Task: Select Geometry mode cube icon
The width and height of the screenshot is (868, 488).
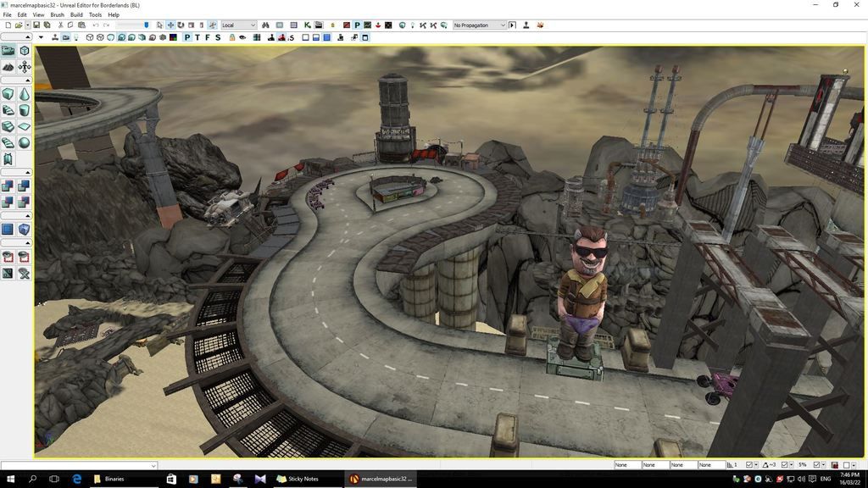Action: click(25, 51)
